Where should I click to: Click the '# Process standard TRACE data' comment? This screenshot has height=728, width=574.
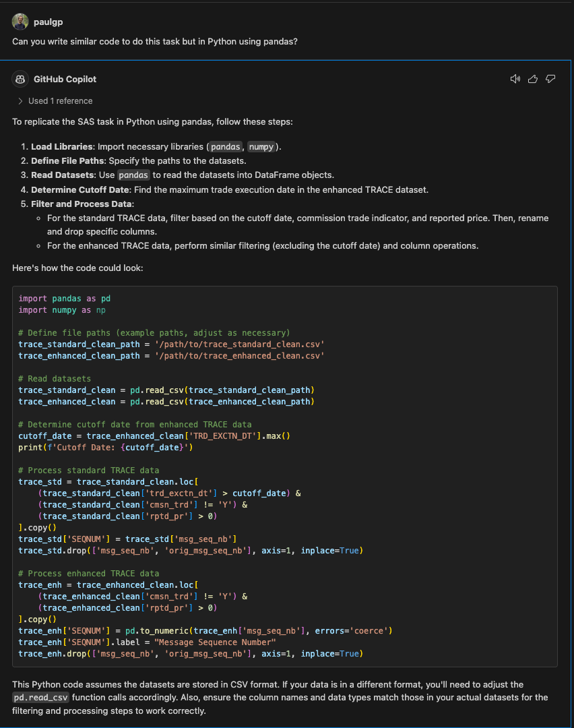tap(89, 471)
